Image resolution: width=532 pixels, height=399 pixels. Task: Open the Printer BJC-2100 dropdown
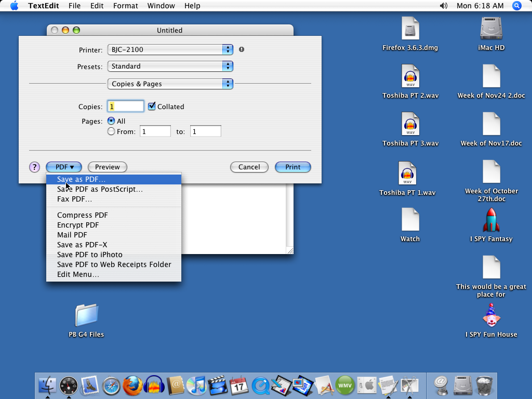pos(170,49)
